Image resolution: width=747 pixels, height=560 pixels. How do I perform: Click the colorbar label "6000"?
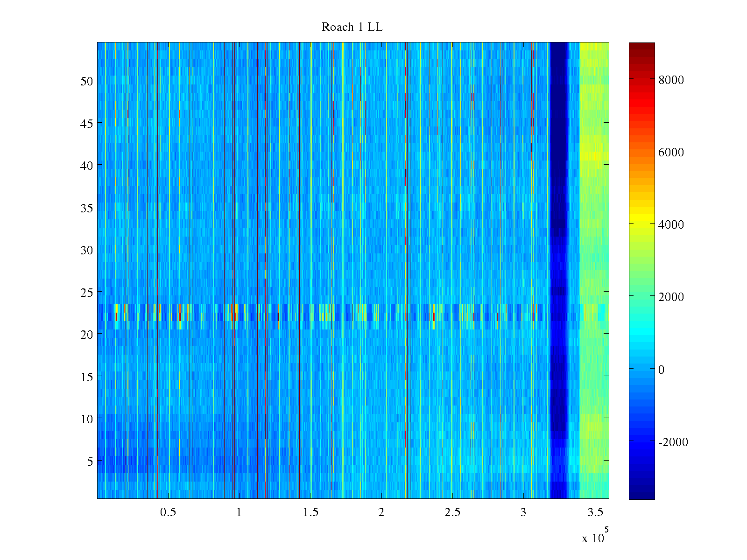click(671, 152)
